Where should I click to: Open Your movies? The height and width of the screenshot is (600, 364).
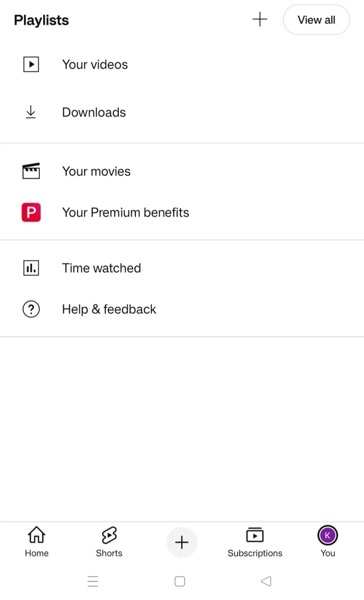pos(182,171)
